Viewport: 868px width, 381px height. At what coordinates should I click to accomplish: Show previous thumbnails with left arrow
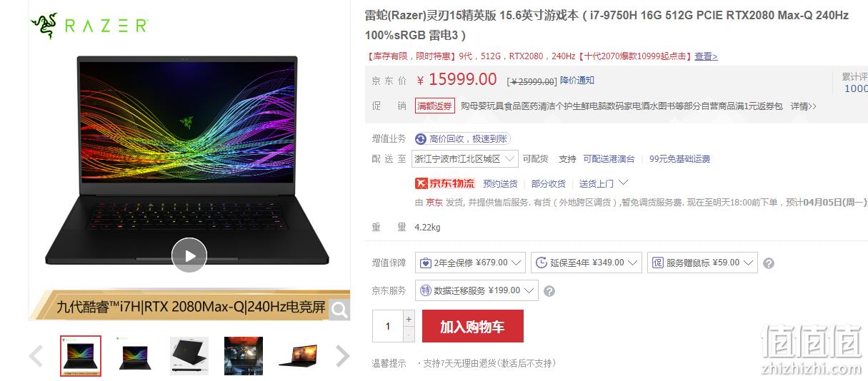[36, 355]
